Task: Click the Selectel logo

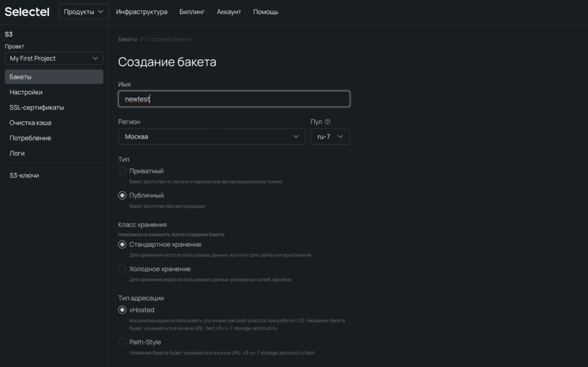Action: 27,12
